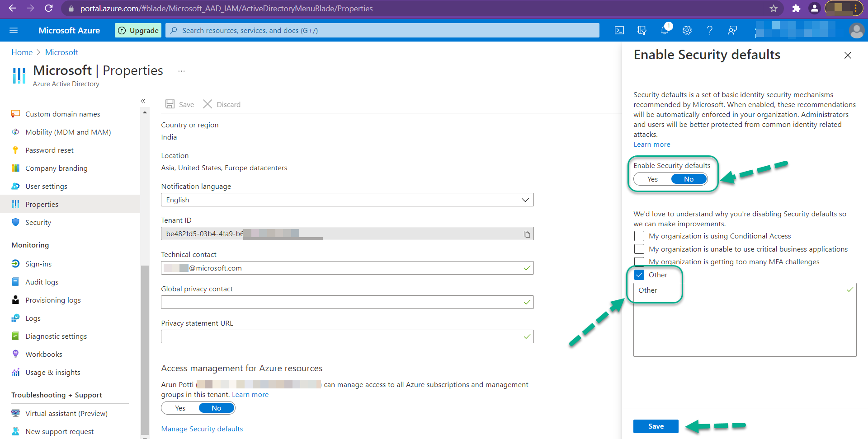Open the notifications bell
Image resolution: width=868 pixels, height=439 pixels.
coord(664,30)
